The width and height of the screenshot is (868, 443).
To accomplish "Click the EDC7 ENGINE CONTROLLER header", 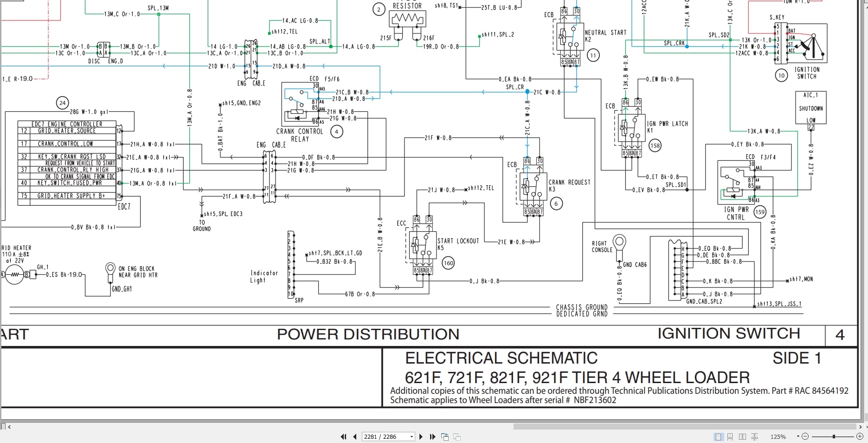I will (67, 124).
